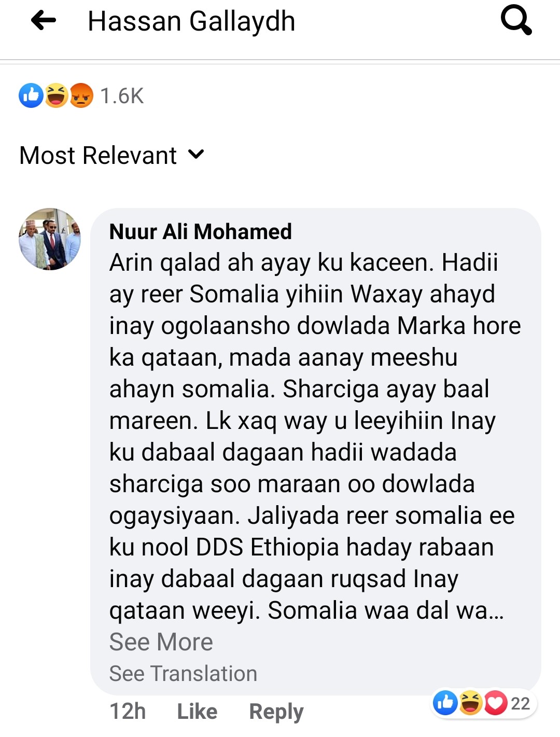Screen dimensions: 560x737
Task: View the 1.6K reactions count
Action: click(122, 96)
